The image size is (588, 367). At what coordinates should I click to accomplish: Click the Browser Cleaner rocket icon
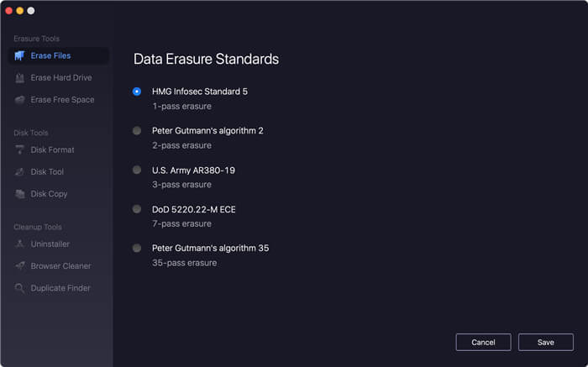tap(19, 265)
